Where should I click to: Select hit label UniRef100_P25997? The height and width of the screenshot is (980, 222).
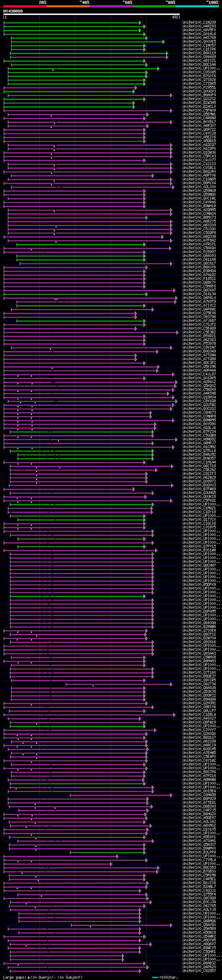pyautogui.click(x=199, y=252)
